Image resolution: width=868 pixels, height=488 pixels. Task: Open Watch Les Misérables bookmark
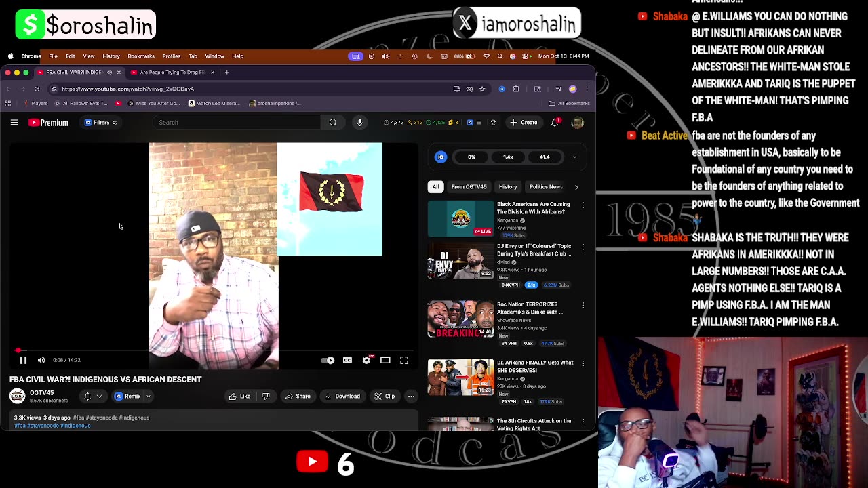coord(214,104)
